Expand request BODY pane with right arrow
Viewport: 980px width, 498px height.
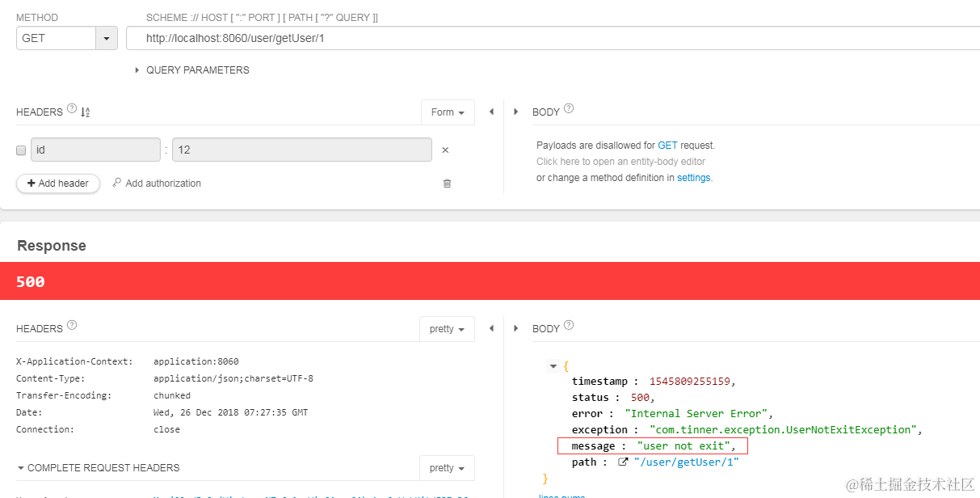click(x=515, y=112)
